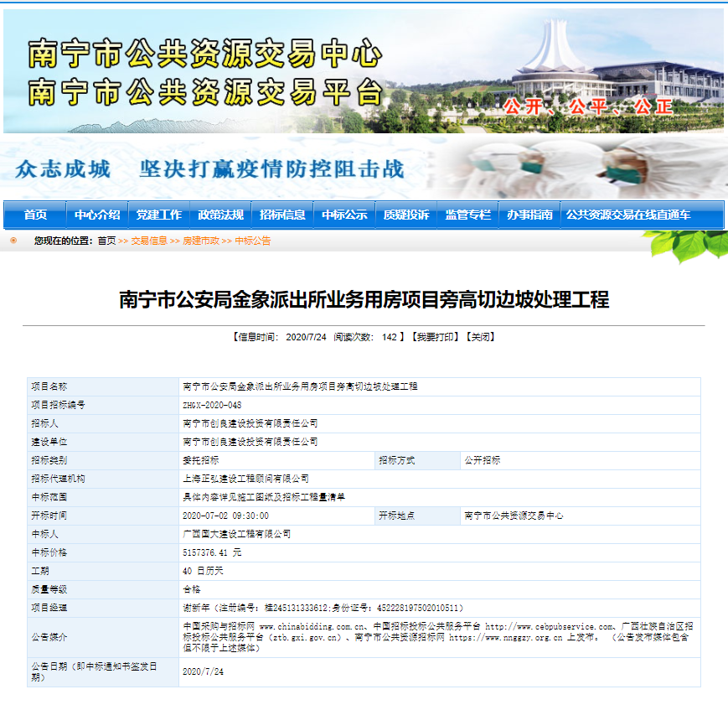Viewport: 728px width, 710px height.
Task: Select 办事指南 in the navigation bar
Action: (529, 215)
